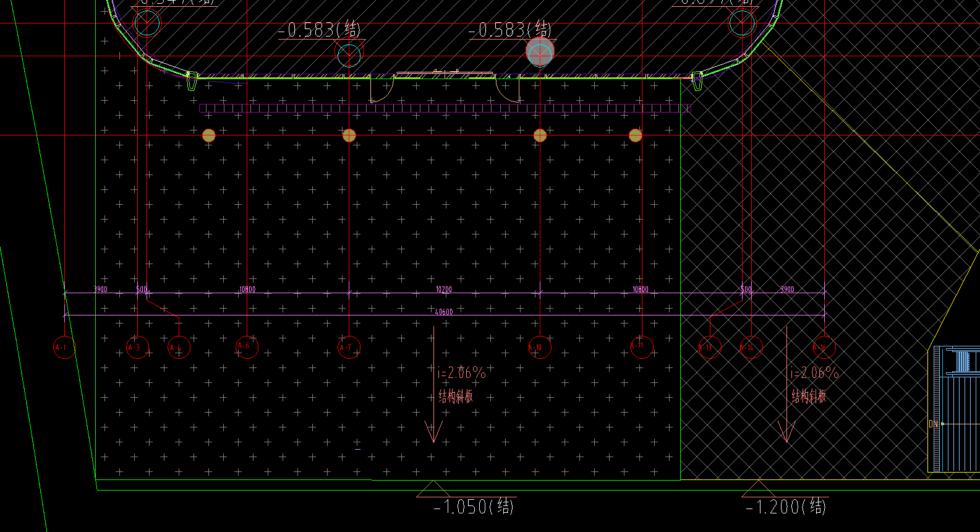Select the A-4 axis bubble
Screen dimensions: 980x532
[179, 347]
